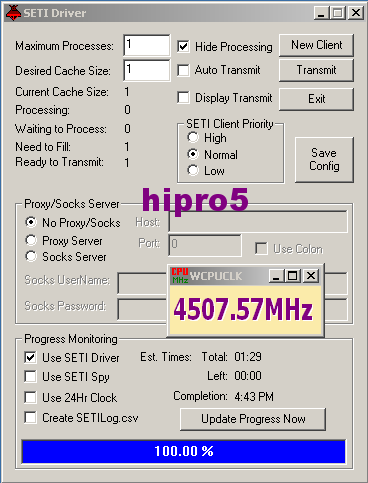Viewport: 368px width, 483px height.
Task: Select Low client priority
Action: (193, 170)
